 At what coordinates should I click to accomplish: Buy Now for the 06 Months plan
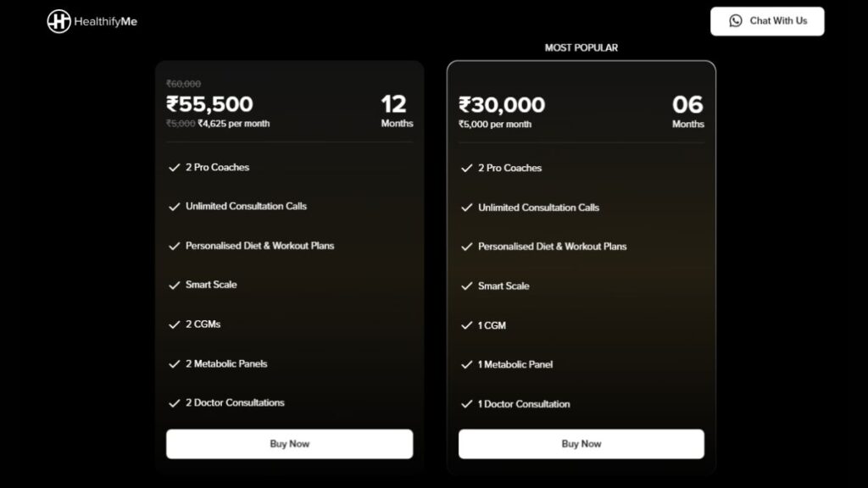(581, 444)
